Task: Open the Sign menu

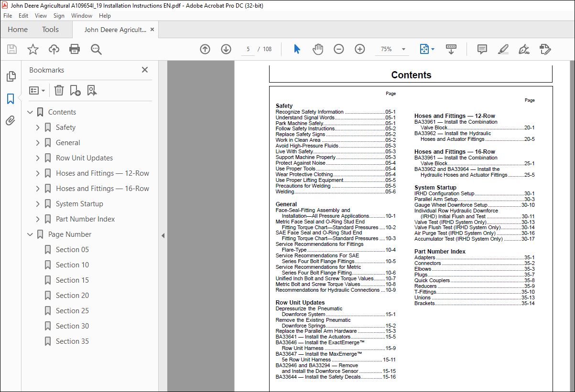Action: click(59, 16)
